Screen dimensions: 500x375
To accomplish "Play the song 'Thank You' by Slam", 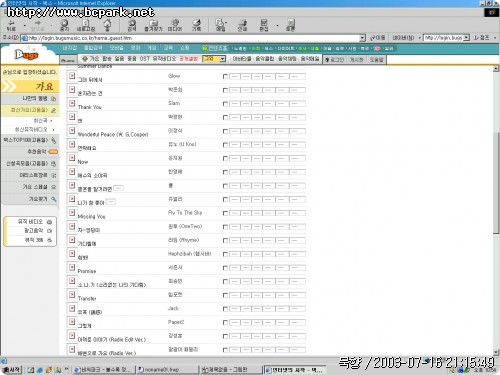I will coord(72,103).
